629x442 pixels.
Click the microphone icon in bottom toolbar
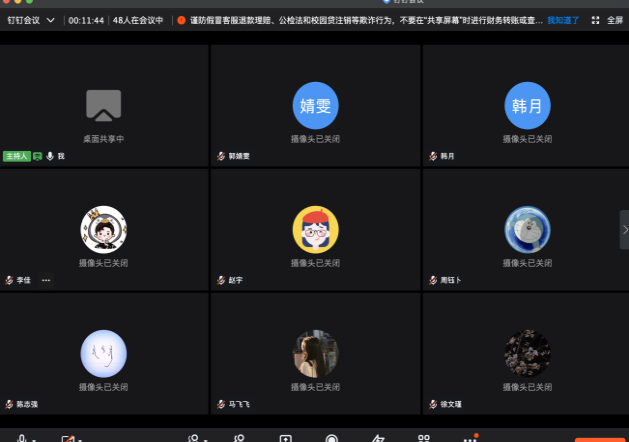21,438
